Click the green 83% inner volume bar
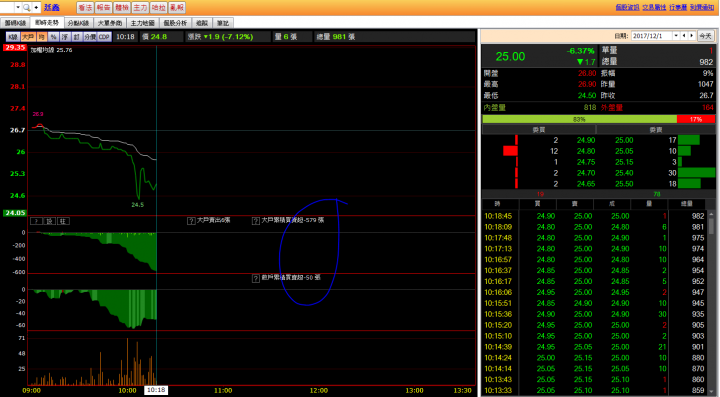The width and height of the screenshot is (720, 397). [579, 119]
